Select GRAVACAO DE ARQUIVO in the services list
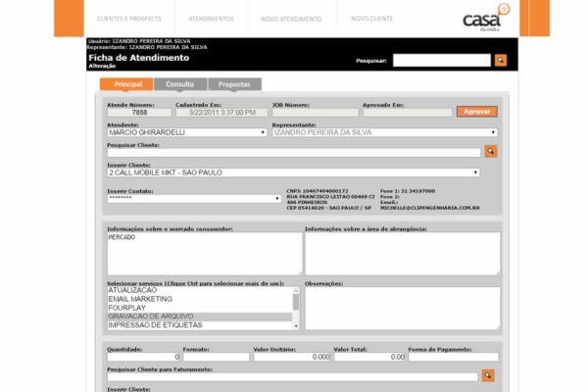Image resolution: width=588 pixels, height=392 pixels. tap(200, 317)
